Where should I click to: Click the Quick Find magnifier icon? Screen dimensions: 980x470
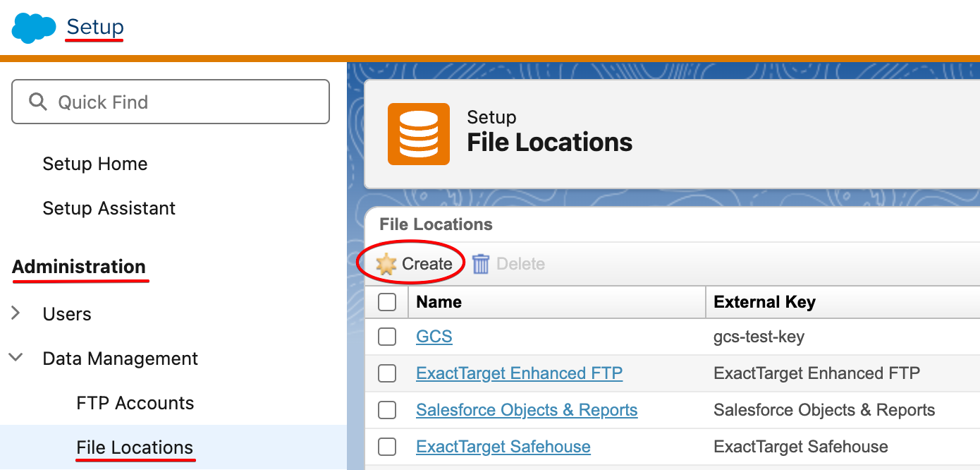pos(38,102)
